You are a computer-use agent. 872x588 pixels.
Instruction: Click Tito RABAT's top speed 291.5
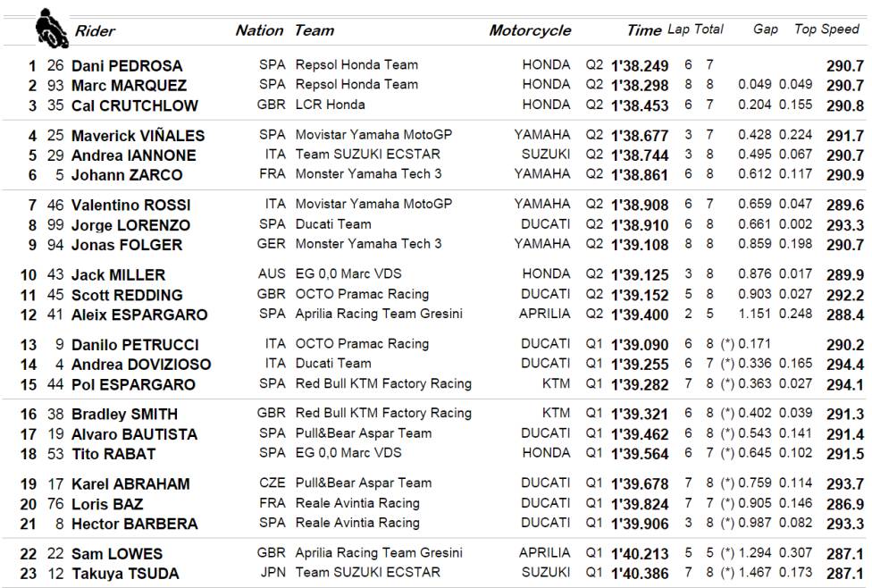(x=845, y=454)
